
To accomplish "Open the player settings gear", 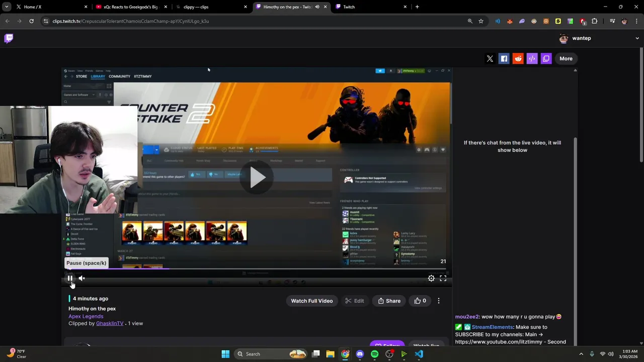I will click(431, 278).
